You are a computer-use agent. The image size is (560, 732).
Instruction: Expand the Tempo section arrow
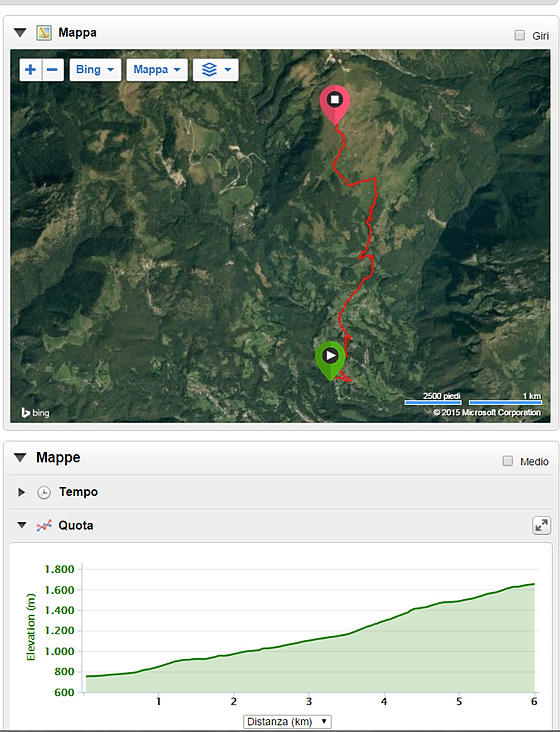[21, 493]
